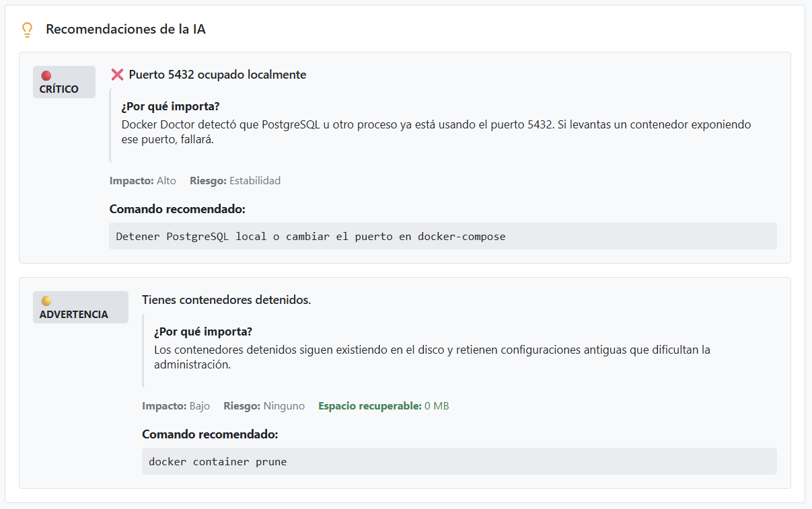Select title 'Tienes contenedores detenidos.'

tap(227, 300)
